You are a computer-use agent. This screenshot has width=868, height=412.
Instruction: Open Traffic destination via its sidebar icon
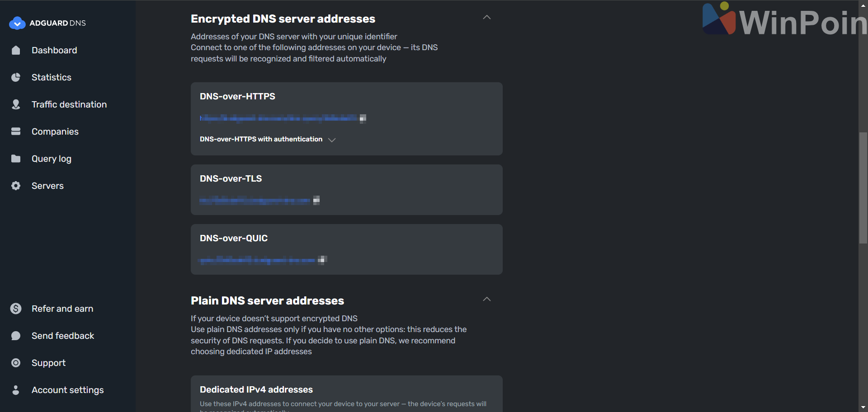click(16, 104)
